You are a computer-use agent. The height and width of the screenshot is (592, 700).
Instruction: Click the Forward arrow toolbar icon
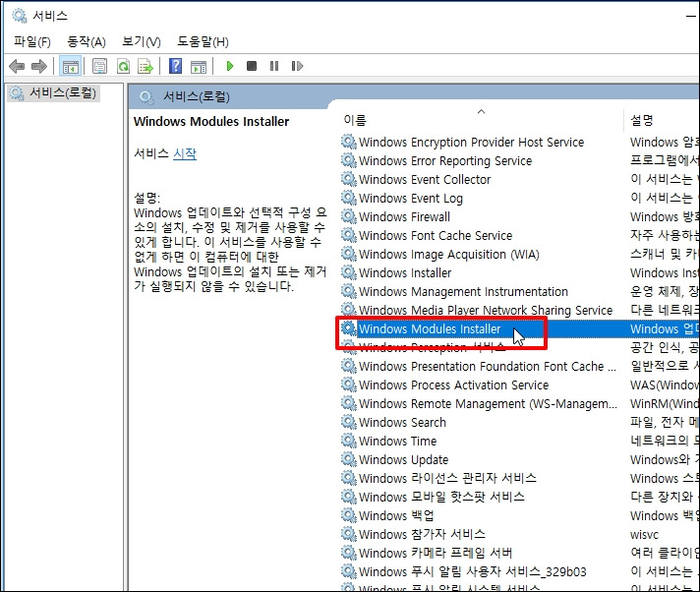pyautogui.click(x=39, y=66)
